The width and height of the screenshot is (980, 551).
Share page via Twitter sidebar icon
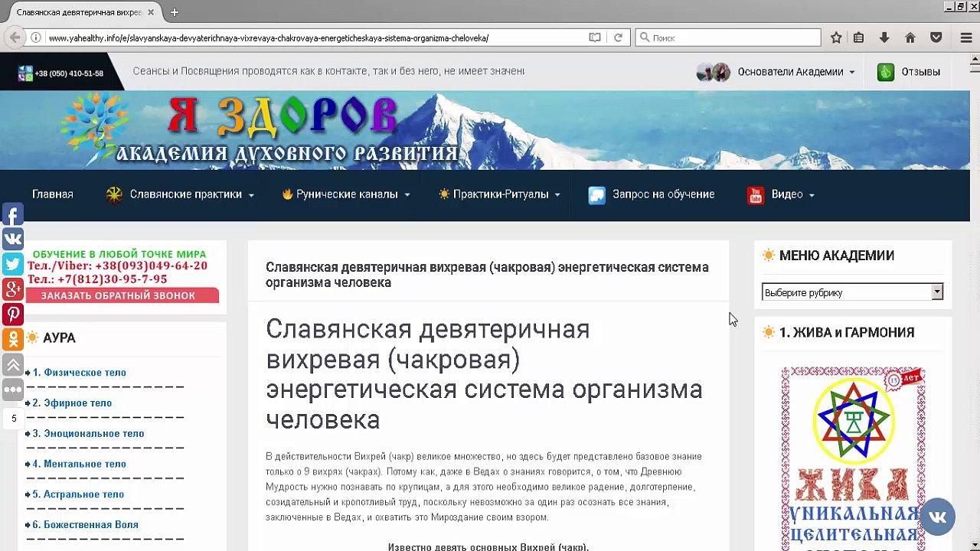[13, 264]
